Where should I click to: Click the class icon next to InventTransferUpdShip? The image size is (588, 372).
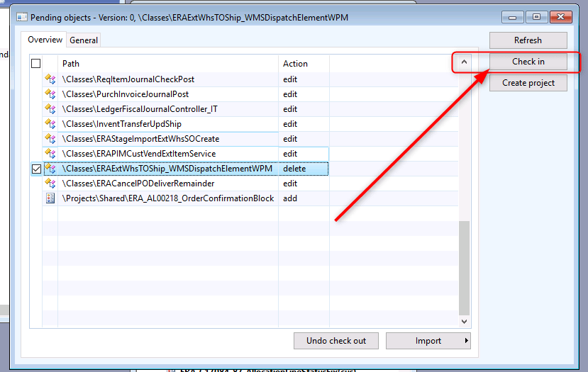[x=50, y=124]
